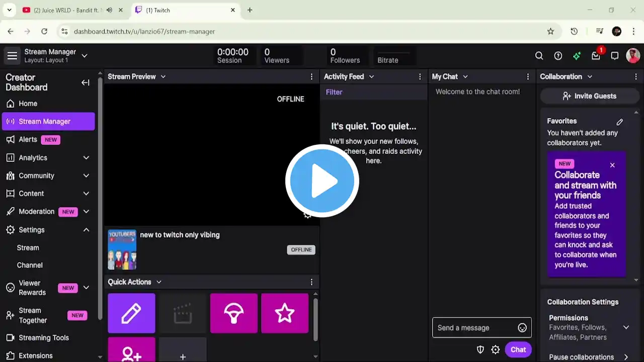Open the browser tab search chevron
Screen dimensions: 644x362
pos(9,10)
